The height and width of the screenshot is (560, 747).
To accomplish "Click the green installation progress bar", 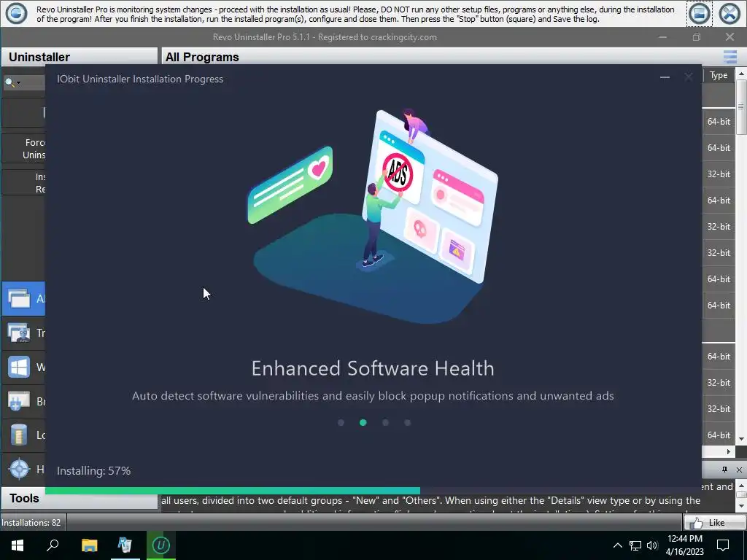I will 233,491.
